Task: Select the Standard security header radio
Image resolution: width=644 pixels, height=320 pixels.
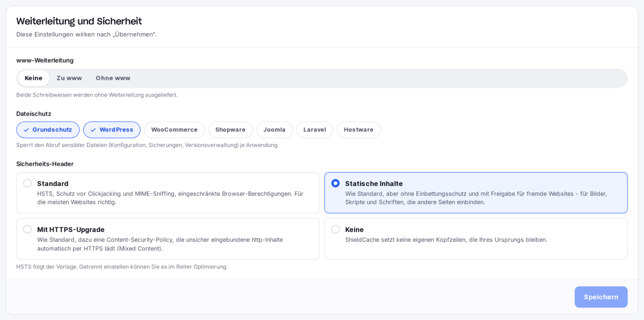Action: [27, 183]
